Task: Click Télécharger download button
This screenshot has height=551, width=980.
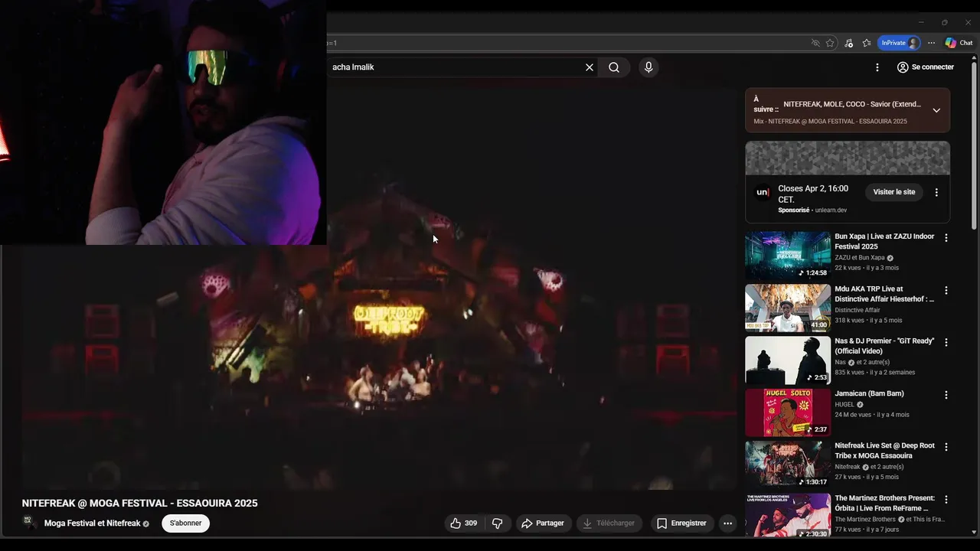Action: 609,523
